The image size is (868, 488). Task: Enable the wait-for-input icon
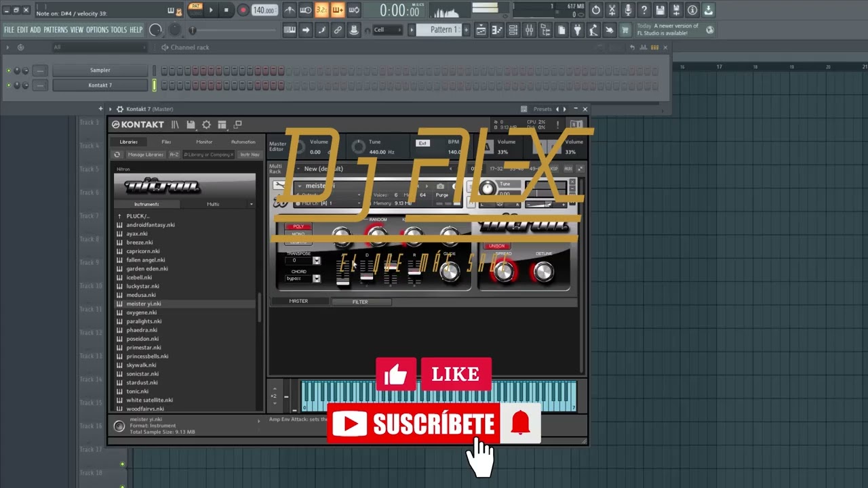[306, 10]
